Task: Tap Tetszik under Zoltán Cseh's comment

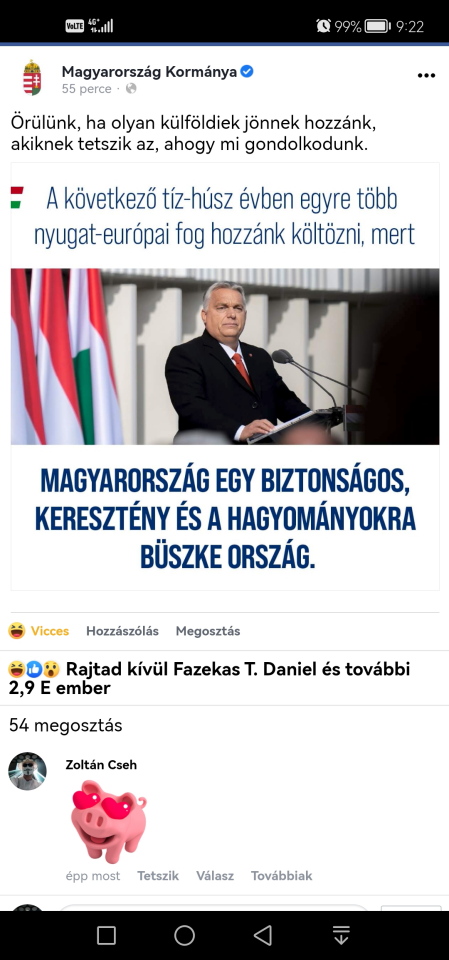Action: (158, 876)
